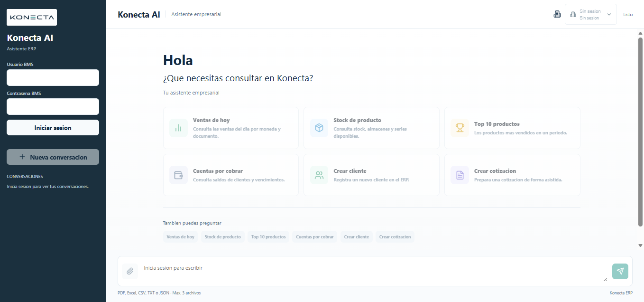Open the Stock de producto card
Viewport: 644px width, 302px height.
click(371, 128)
